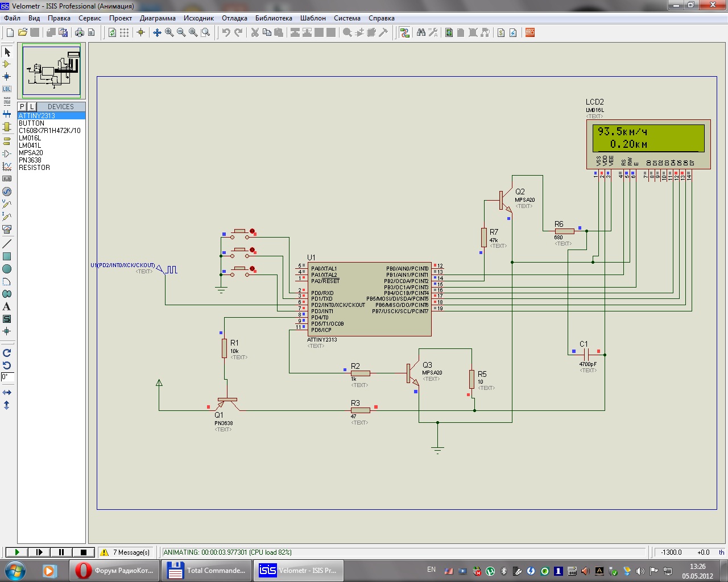Open the Библиотека menu

tap(274, 18)
